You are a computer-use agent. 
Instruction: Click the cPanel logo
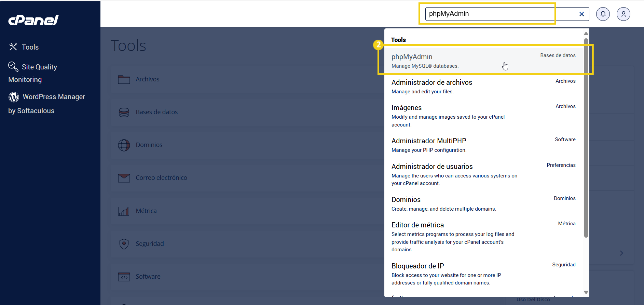pyautogui.click(x=33, y=20)
